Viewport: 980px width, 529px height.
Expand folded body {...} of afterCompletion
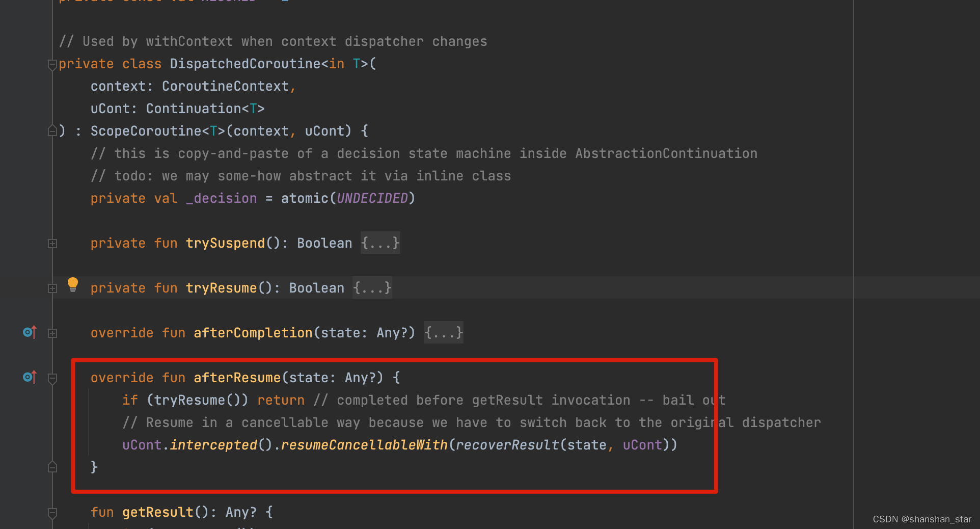(x=444, y=333)
